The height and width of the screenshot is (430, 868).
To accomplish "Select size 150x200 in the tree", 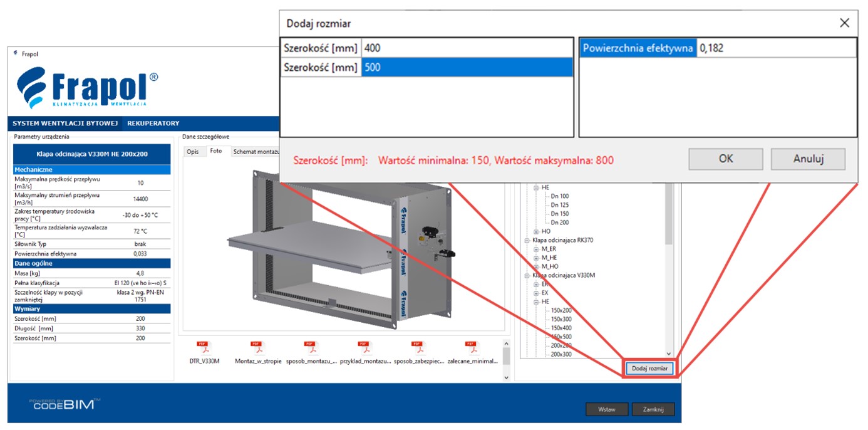I will (x=561, y=310).
